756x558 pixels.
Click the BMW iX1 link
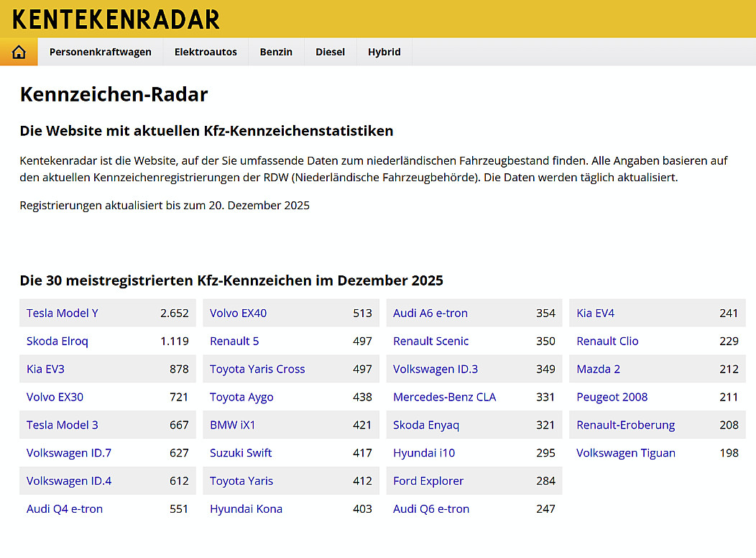point(233,425)
